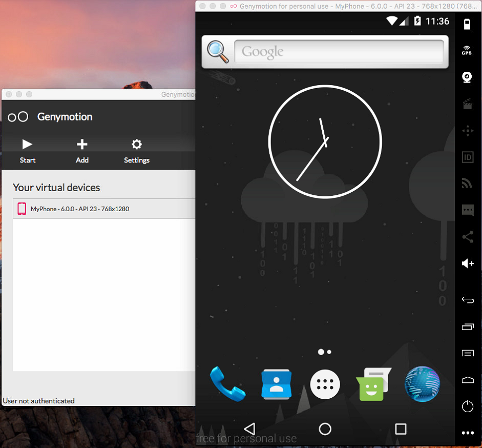Viewport: 482px width, 448px height.
Task: Open the GPS widget in emulator sidebar
Action: click(467, 50)
